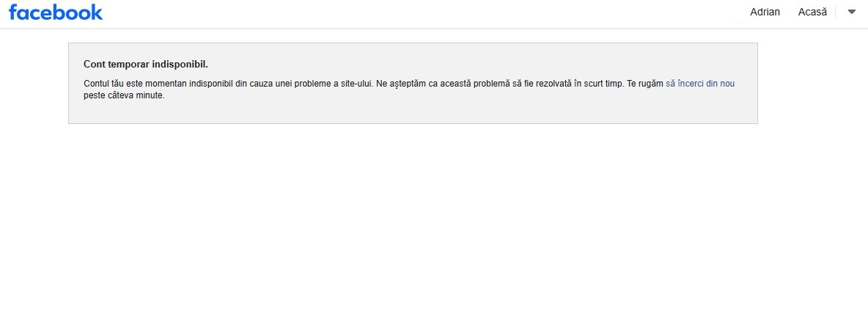
Task: Click the 'Te rugăm' text before the link
Action: (x=645, y=84)
